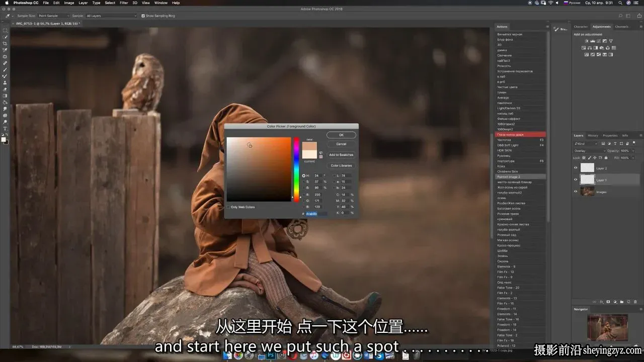This screenshot has width=644, height=362.
Task: Open the Sample All Layers dropdown
Action: click(x=111, y=16)
